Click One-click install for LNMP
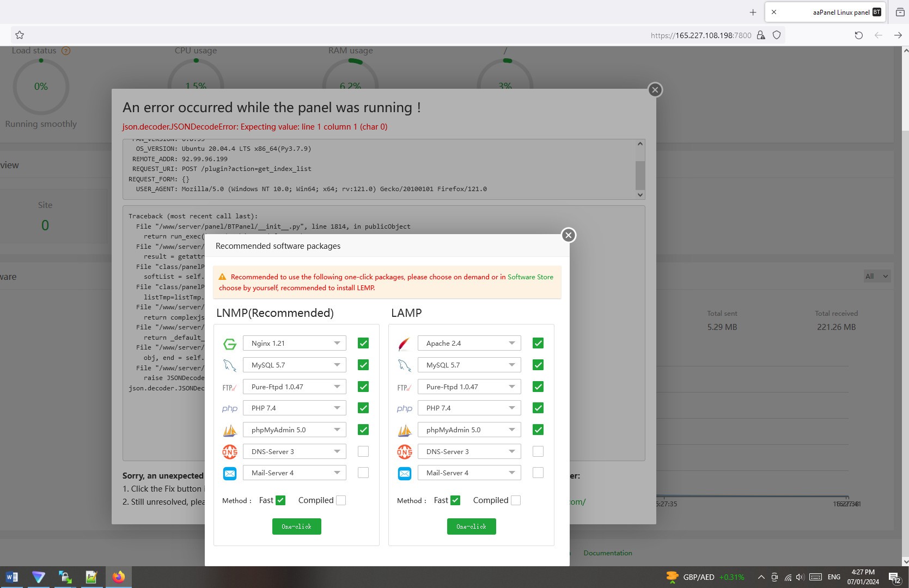 pos(297,526)
